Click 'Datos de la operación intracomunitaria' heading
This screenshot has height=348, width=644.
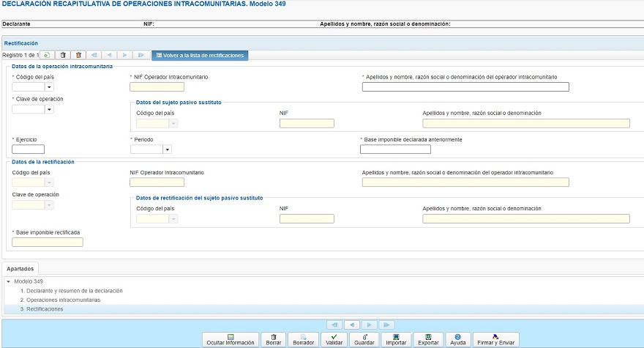(62, 66)
